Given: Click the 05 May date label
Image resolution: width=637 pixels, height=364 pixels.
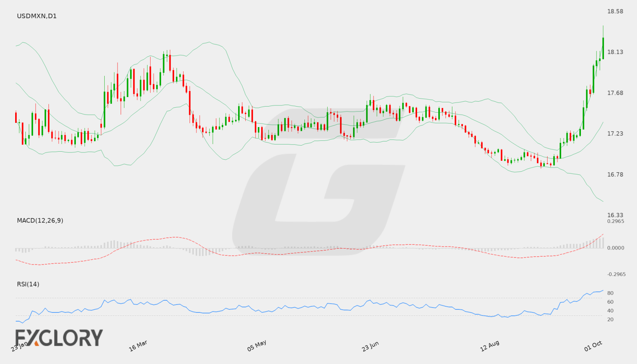Looking at the screenshot, I should point(257,346).
